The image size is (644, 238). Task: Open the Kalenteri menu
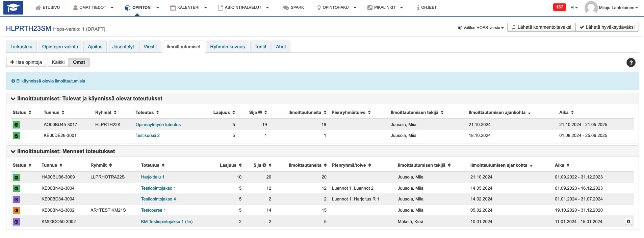(x=188, y=7)
